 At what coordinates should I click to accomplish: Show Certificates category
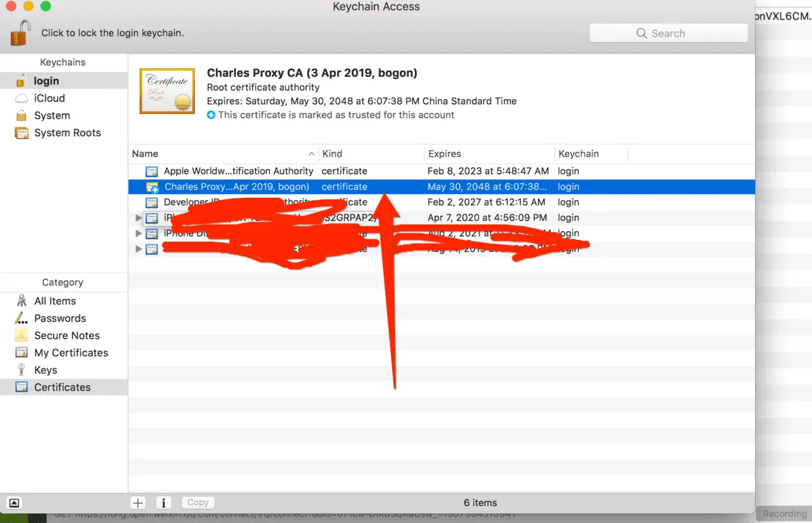coord(64,387)
